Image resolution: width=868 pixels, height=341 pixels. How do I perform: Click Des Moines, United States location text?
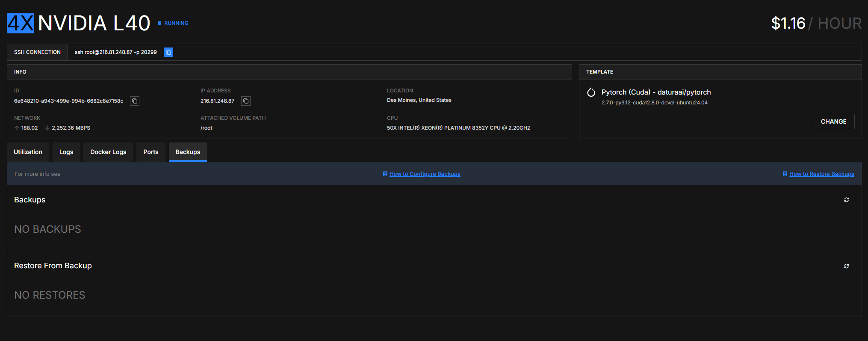click(419, 100)
